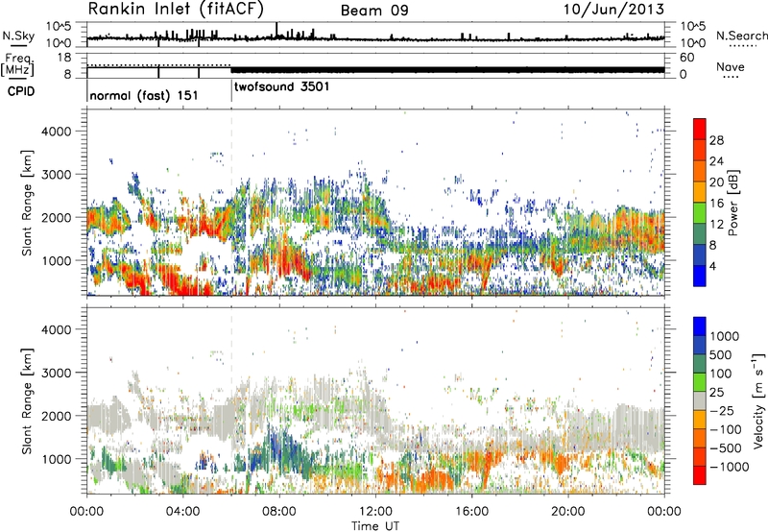Click the left-hand "00:00" start time label
Viewport: 768px width, 532px height.
coord(86,512)
